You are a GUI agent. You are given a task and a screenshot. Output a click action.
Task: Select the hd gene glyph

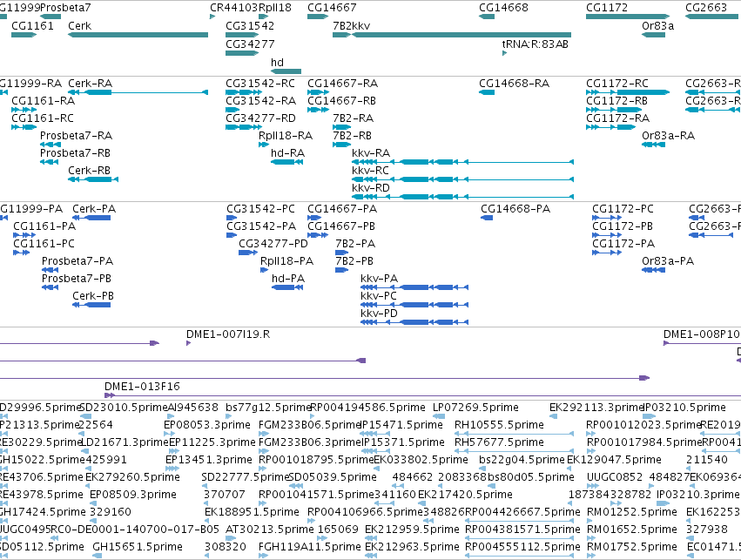click(x=286, y=71)
